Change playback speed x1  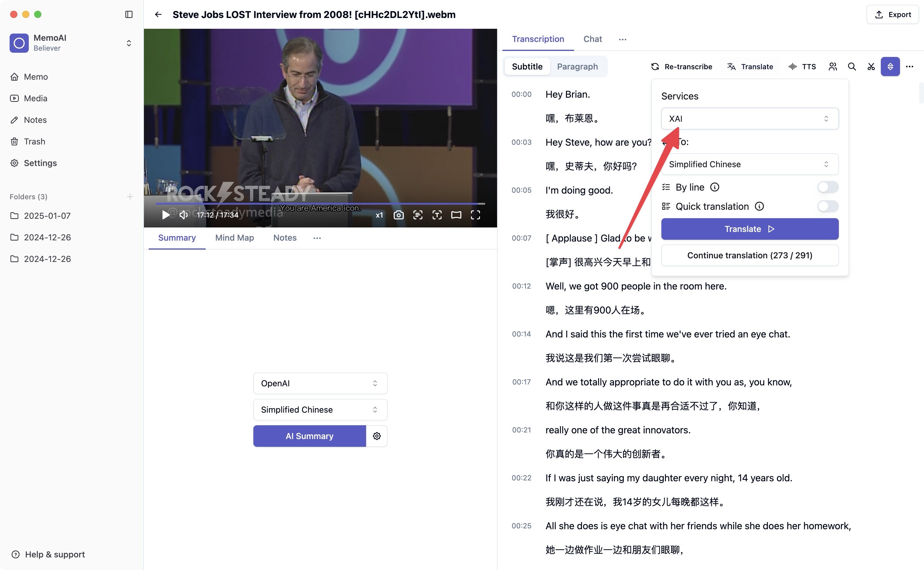coord(379,215)
